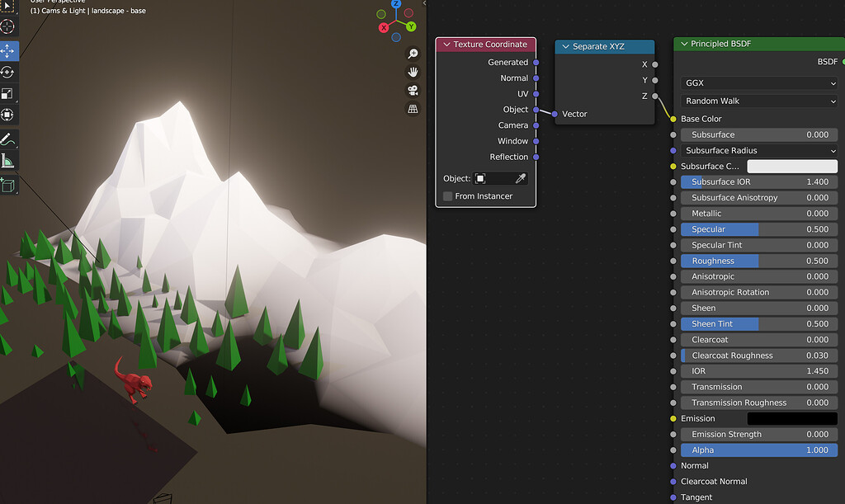The image size is (845, 504).
Task: Click the Tangent input socket
Action: (x=673, y=497)
